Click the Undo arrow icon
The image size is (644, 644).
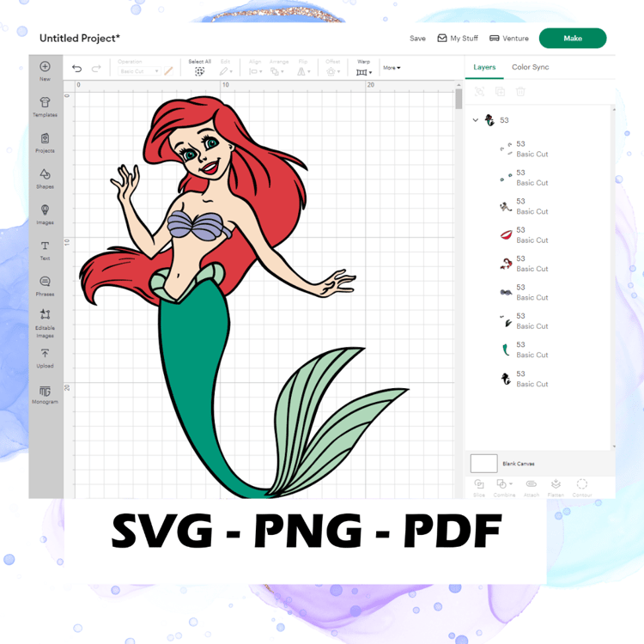point(76,68)
